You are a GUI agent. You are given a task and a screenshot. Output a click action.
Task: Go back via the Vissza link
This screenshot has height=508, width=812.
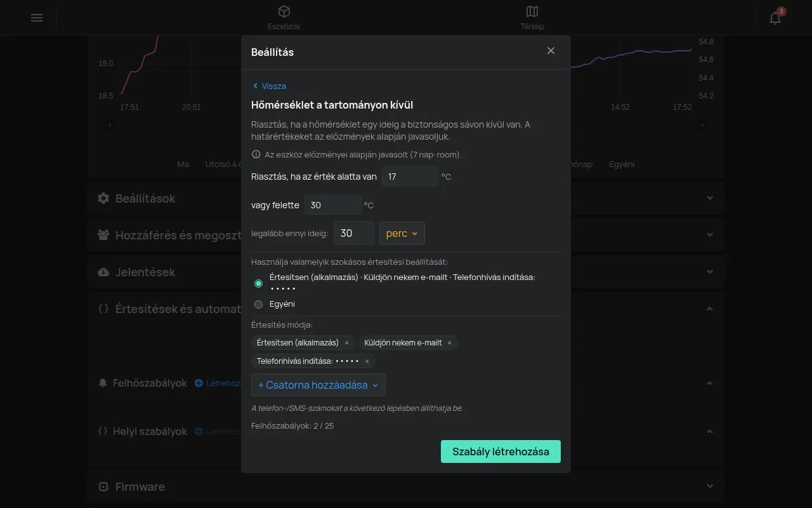coord(269,86)
